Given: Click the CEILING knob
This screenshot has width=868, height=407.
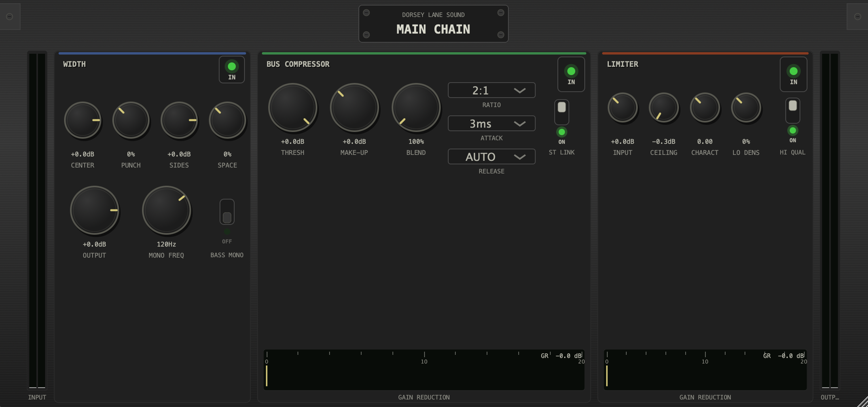Looking at the screenshot, I should click(664, 107).
